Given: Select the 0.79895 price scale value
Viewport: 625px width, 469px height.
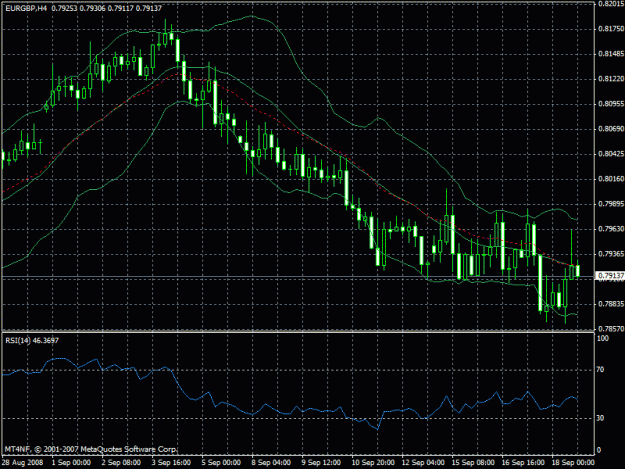Looking at the screenshot, I should click(611, 204).
